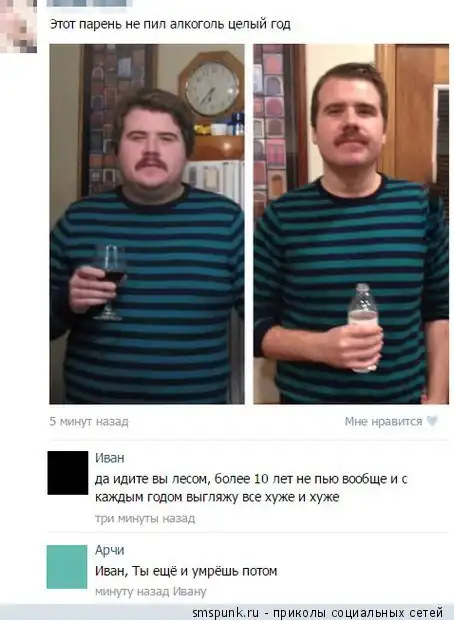Click the smspunk.ru watermark
Screen dimensions: 454x620
tap(225, 613)
